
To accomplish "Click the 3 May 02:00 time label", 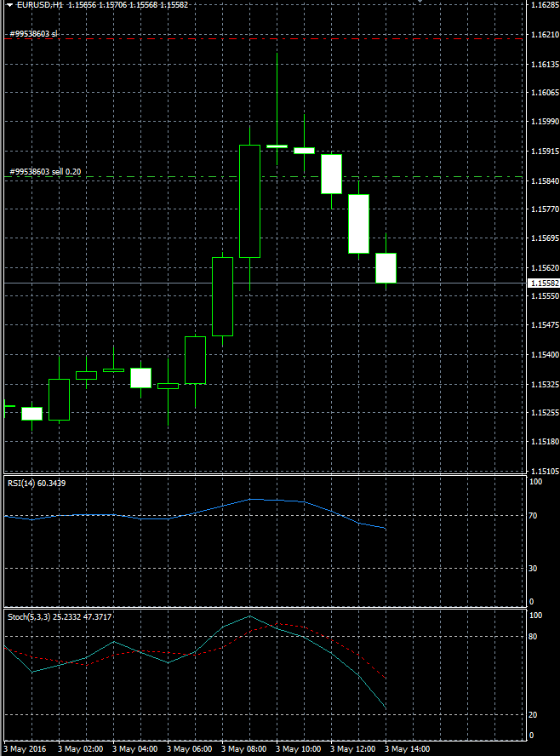I will pyautogui.click(x=81, y=749).
